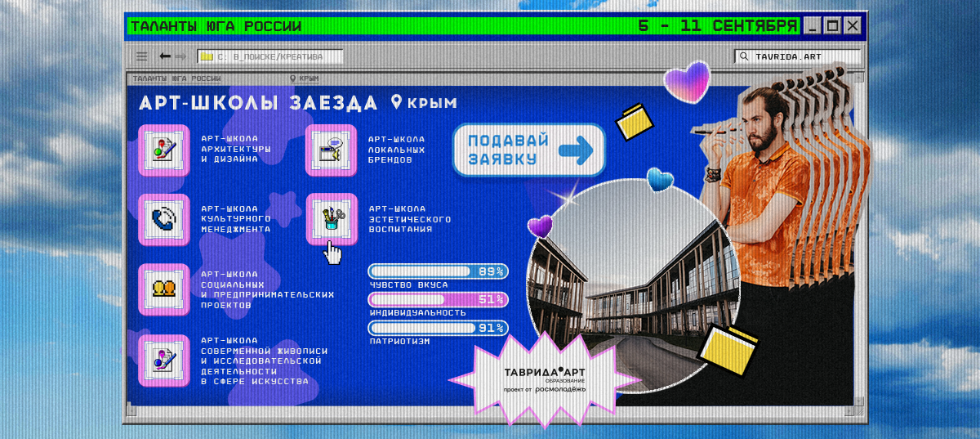
Task: Click the ПОДАВАЙ ЗАЯВКУ button
Action: coord(529,150)
